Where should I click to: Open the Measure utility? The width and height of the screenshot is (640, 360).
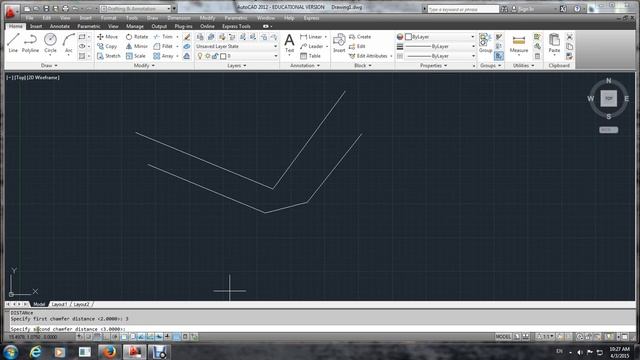coord(519,44)
